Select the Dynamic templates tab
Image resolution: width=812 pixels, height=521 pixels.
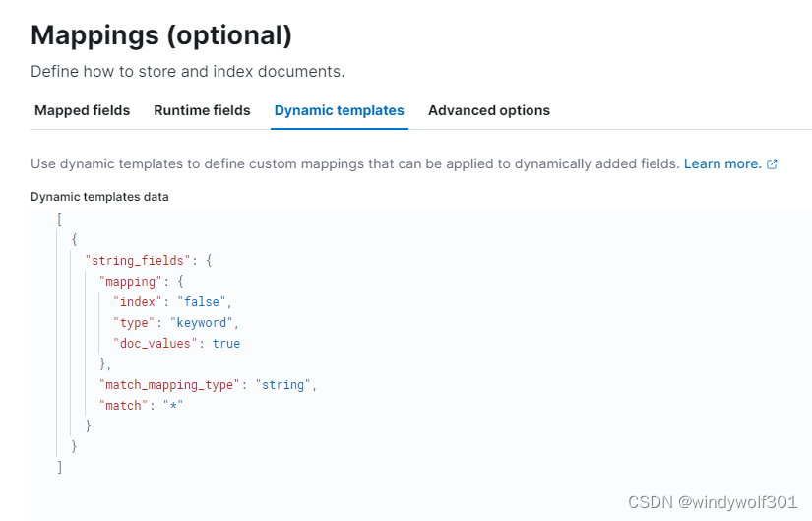click(x=339, y=110)
